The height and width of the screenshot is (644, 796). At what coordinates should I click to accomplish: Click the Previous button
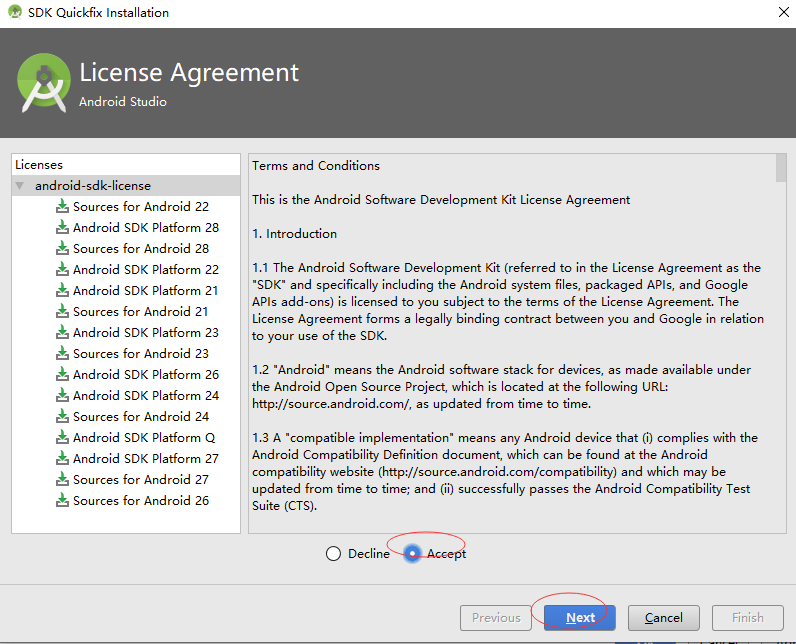496,618
